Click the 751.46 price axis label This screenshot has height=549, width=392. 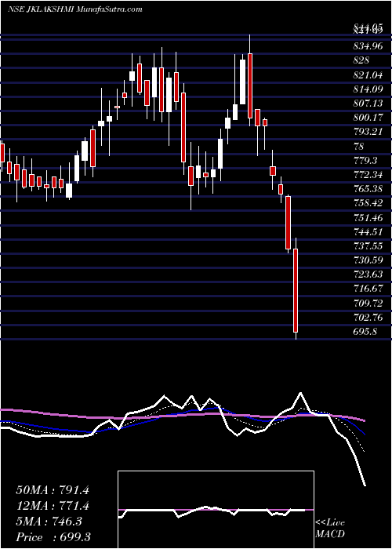368,217
